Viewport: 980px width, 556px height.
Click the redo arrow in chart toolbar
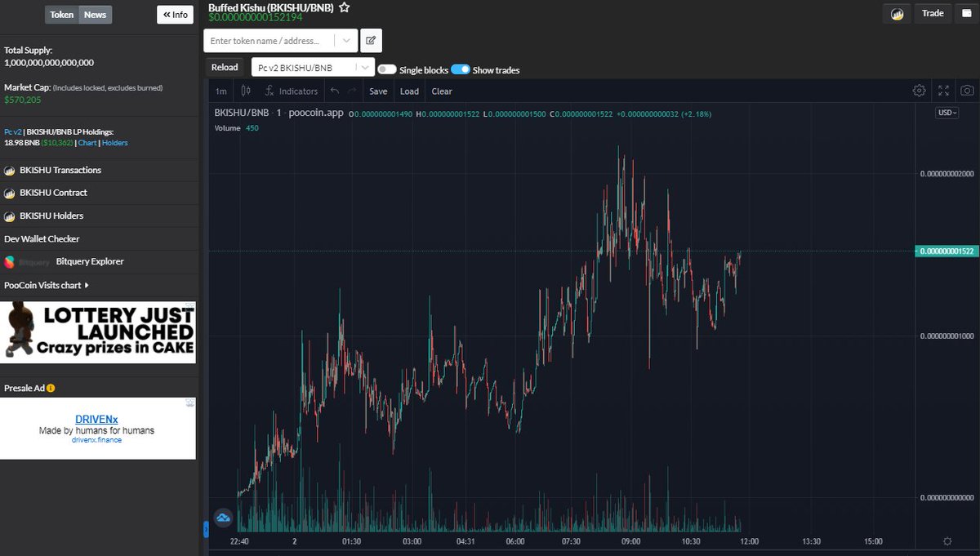pos(352,91)
